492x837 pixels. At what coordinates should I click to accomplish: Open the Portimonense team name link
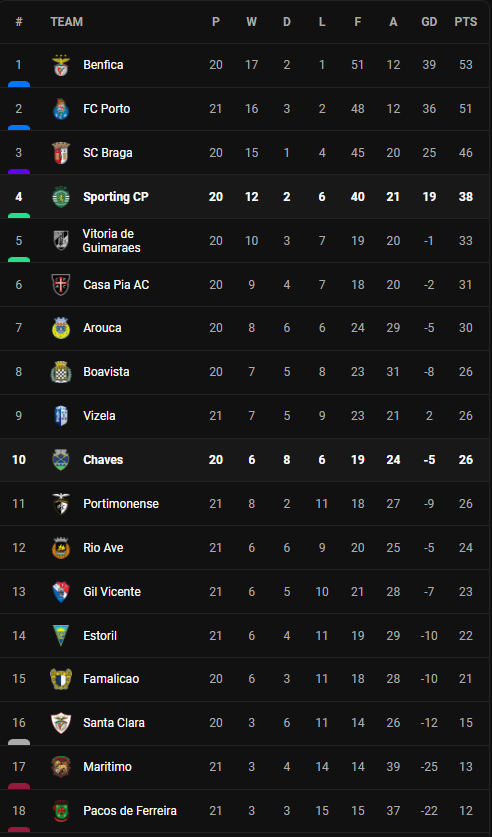click(121, 504)
